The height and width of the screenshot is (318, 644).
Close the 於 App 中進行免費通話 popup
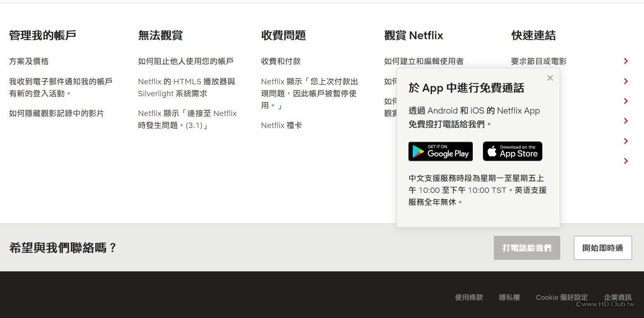[x=550, y=78]
